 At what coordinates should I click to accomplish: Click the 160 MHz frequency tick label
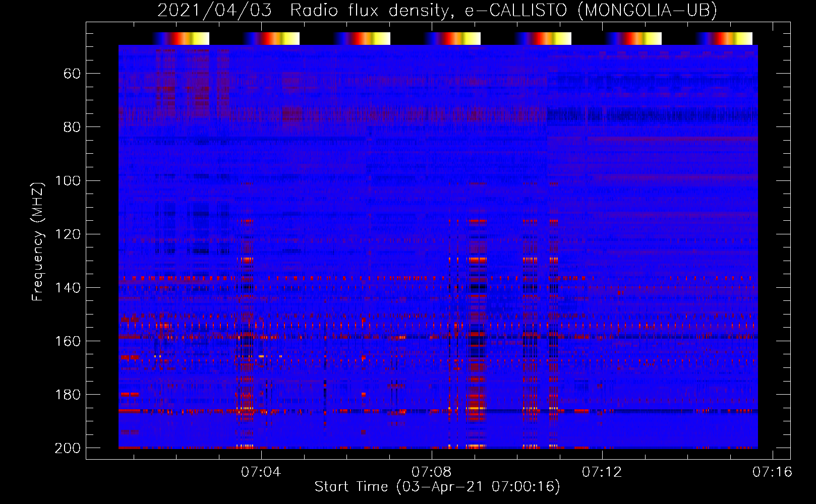pos(68,341)
